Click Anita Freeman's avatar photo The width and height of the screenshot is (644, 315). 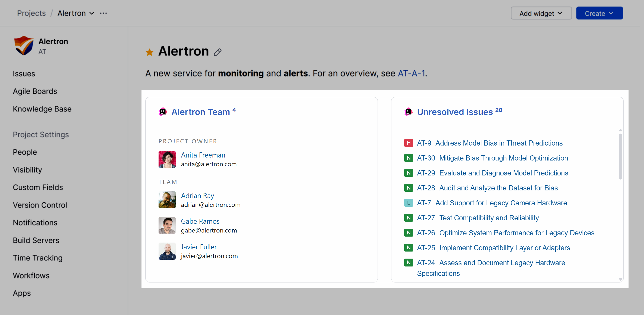pyautogui.click(x=167, y=159)
